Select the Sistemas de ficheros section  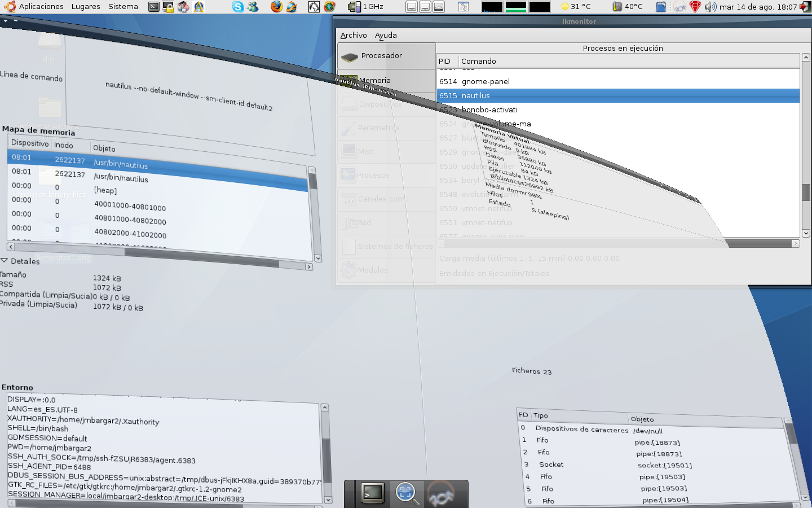tap(386, 247)
